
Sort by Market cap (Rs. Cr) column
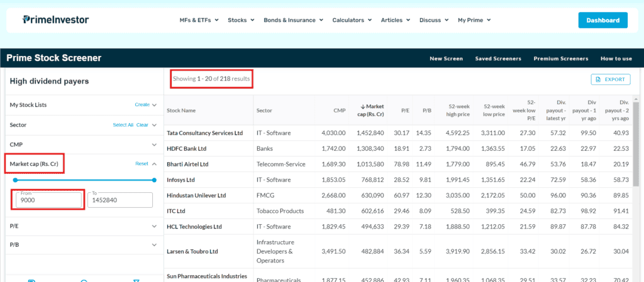(x=372, y=111)
